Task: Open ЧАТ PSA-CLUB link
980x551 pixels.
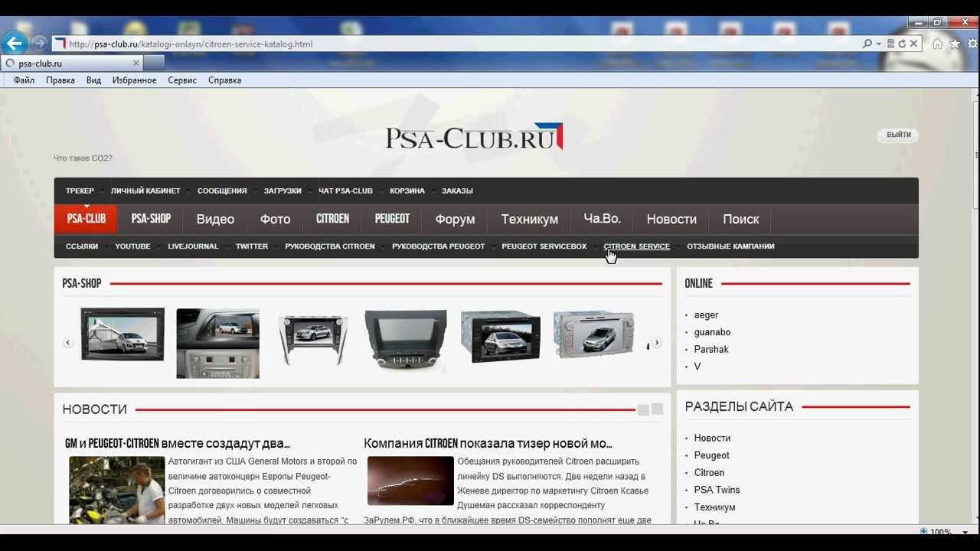Action: (x=345, y=191)
